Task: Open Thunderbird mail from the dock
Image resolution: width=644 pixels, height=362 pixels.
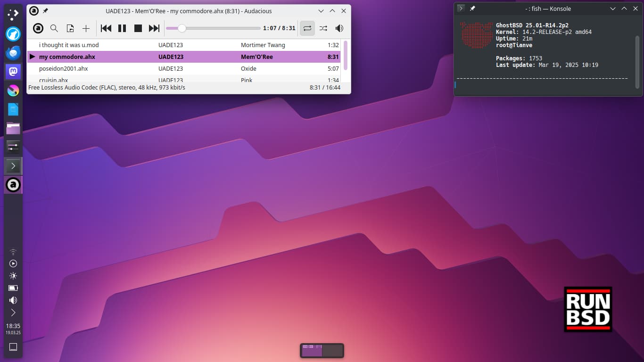Action: point(13,53)
